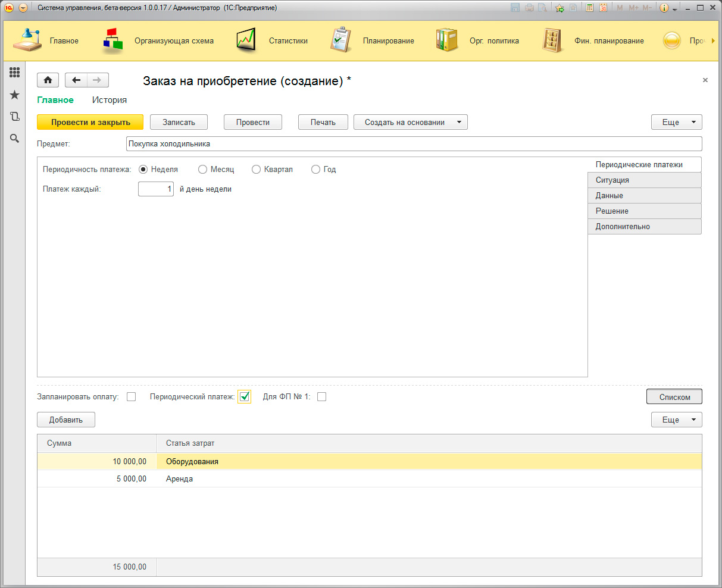This screenshot has width=722, height=588.
Task: Navigate forward with the right arrow
Action: point(98,80)
